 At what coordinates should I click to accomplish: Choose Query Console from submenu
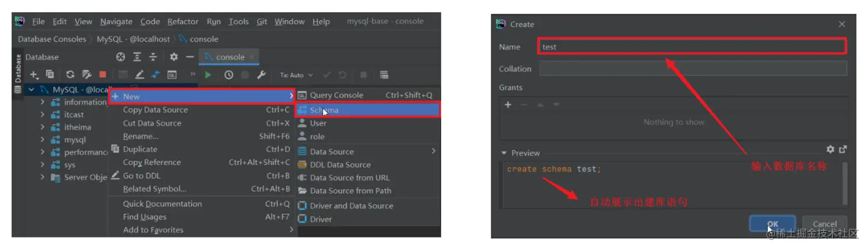[367, 95]
